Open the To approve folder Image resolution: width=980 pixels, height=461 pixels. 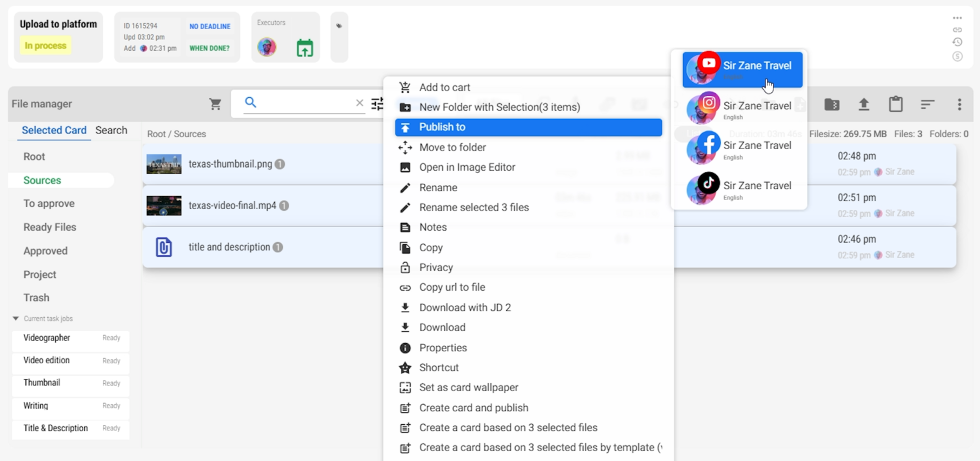pos(49,204)
